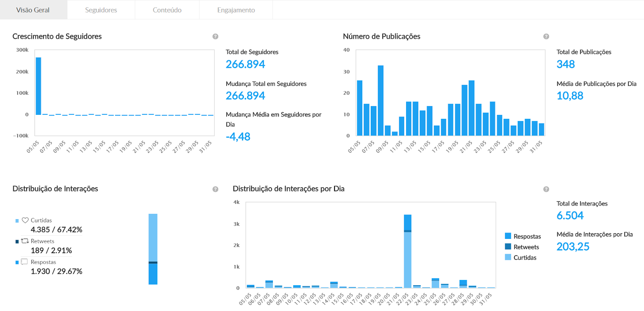
Task: Click the Total de Publicações value 348
Action: (566, 64)
